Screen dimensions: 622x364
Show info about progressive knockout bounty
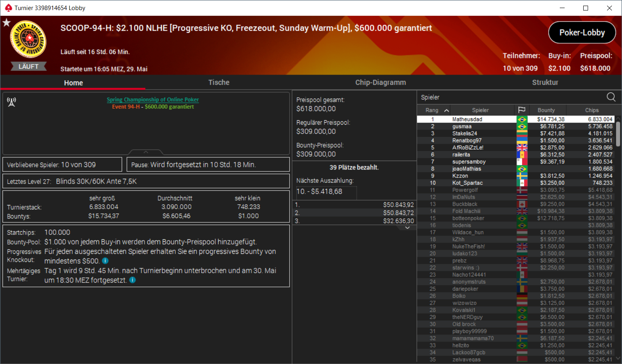click(x=105, y=261)
